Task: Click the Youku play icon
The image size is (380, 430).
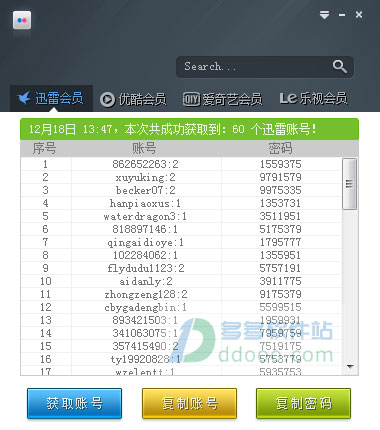Action: (107, 99)
